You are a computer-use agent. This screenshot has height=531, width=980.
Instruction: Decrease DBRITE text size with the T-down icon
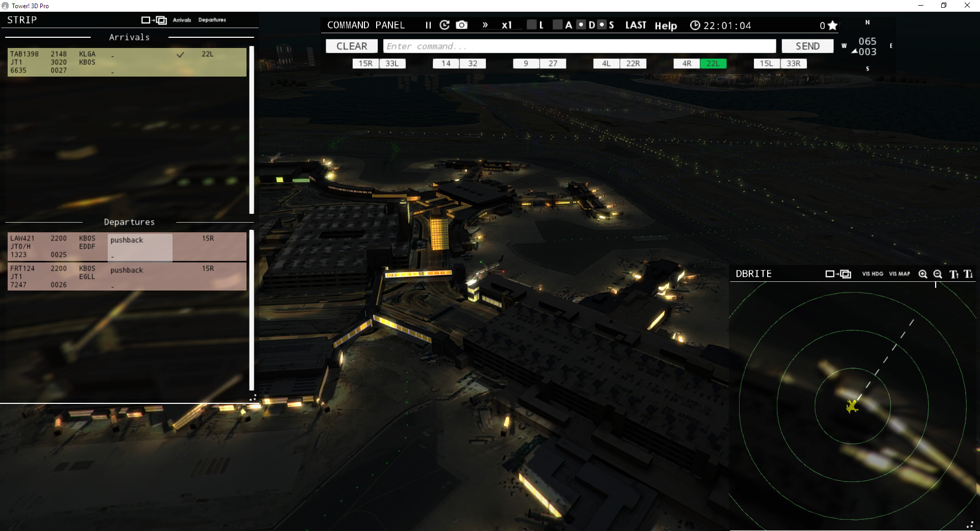pos(968,274)
